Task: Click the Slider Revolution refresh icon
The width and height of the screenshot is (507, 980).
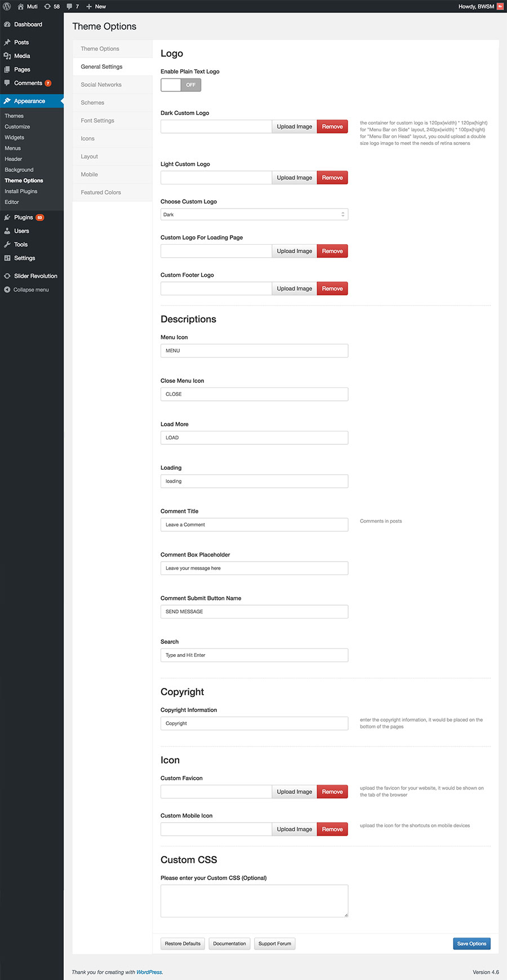Action: coord(7,276)
